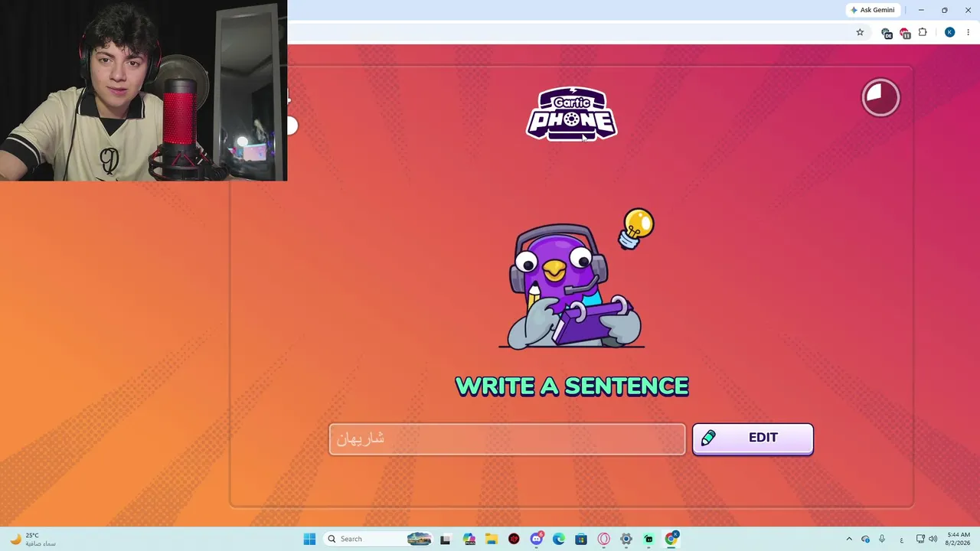Click the microphone tray icon

[882, 539]
